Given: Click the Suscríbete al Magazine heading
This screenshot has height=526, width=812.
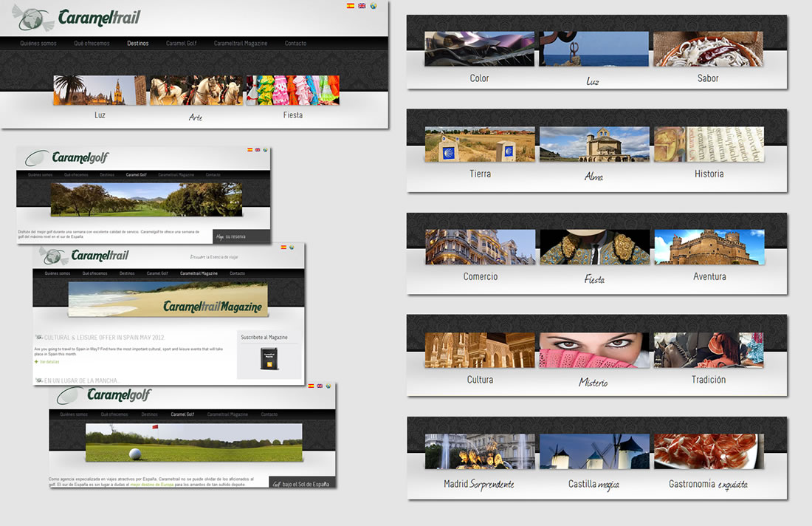Looking at the screenshot, I should 264,337.
